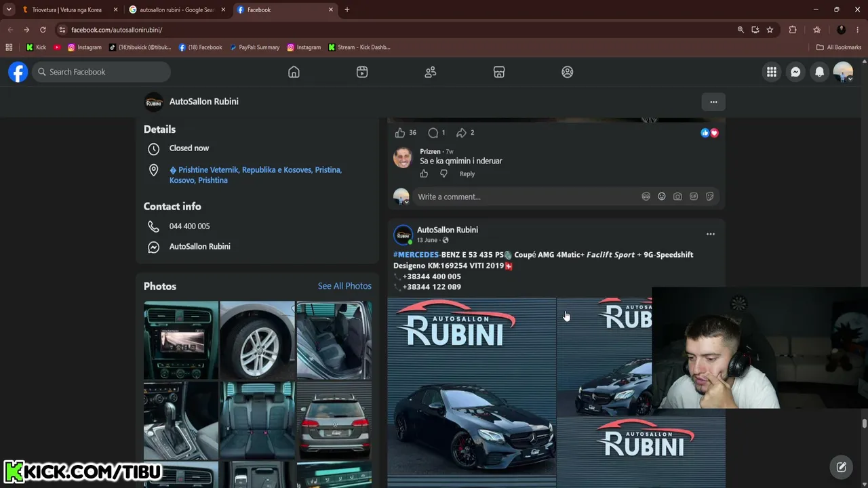
Task: Click the phone number 044 400 005
Action: coord(190,226)
